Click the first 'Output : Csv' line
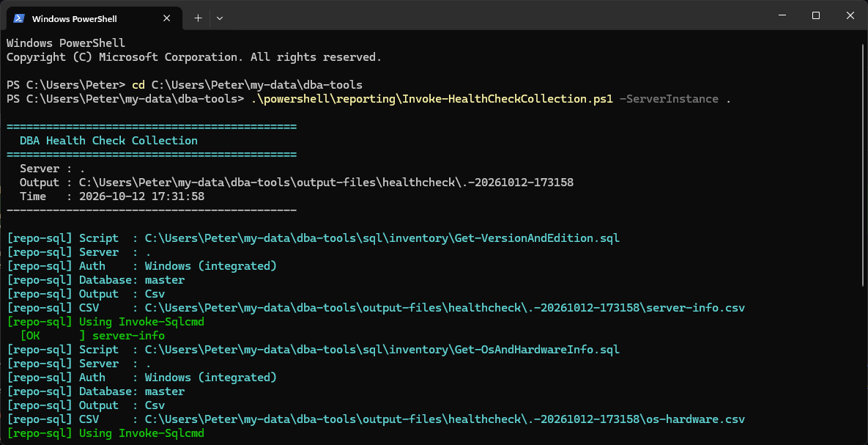The height and width of the screenshot is (445, 868). tap(86, 294)
